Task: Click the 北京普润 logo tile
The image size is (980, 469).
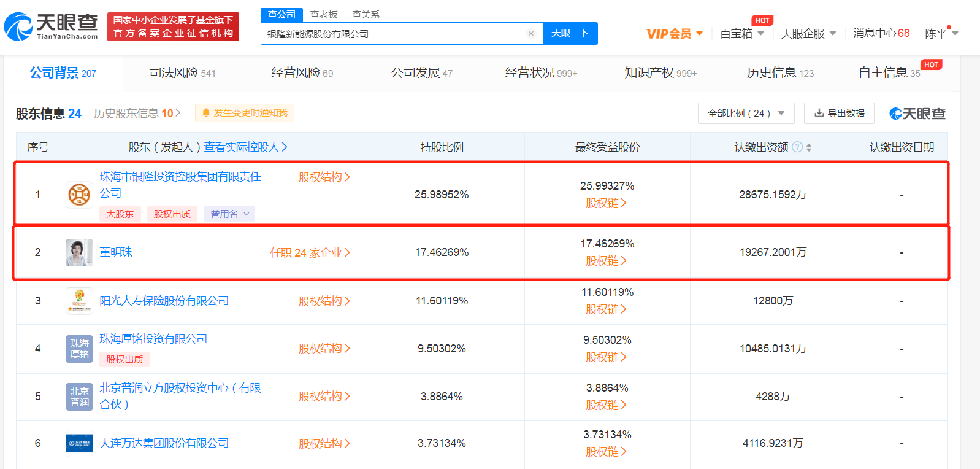Action: 79,397
